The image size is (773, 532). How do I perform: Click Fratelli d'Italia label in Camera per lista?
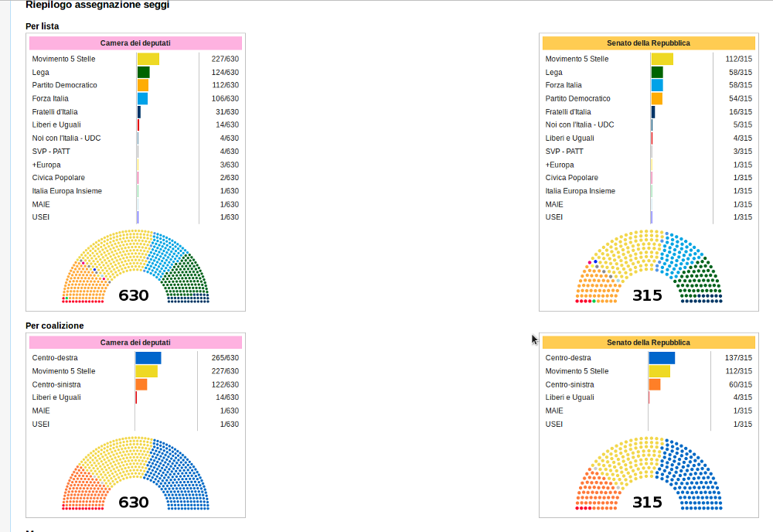(x=55, y=112)
